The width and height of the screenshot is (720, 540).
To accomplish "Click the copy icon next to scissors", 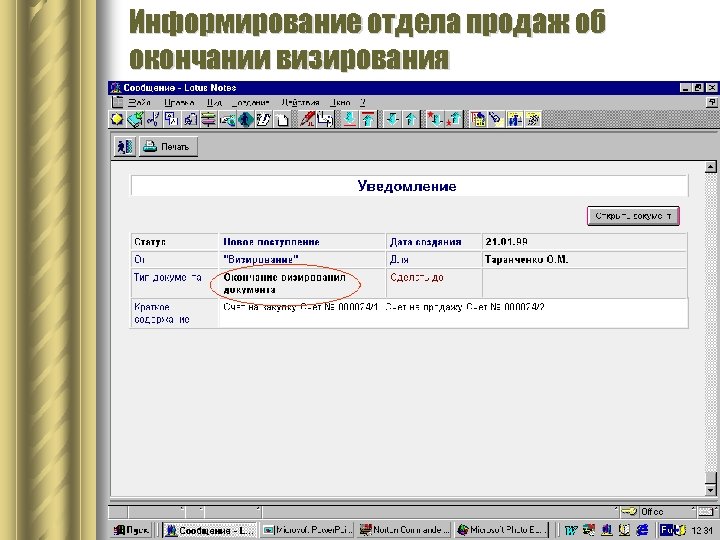I will click(x=172, y=119).
